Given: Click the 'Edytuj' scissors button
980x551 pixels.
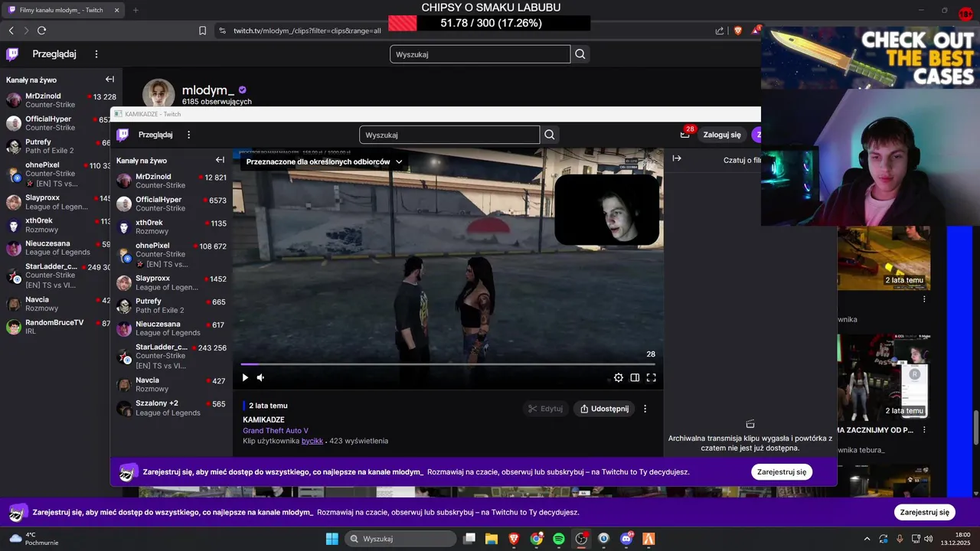Looking at the screenshot, I should [x=545, y=409].
